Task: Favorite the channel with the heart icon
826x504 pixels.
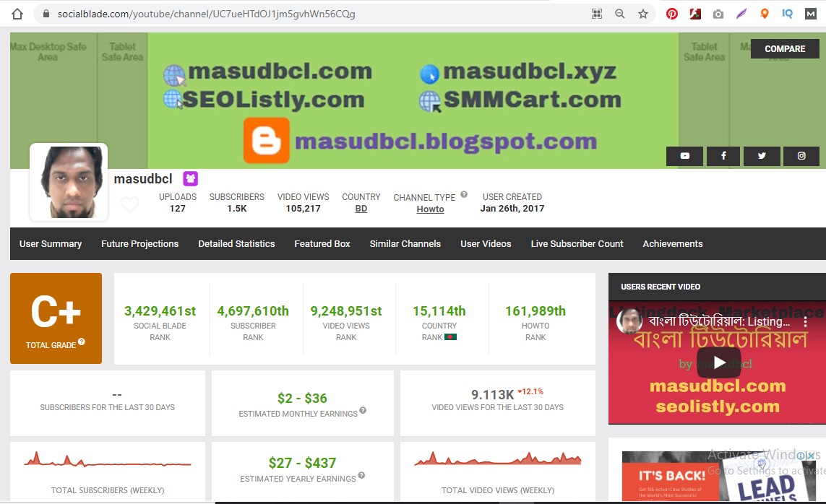Action: pos(129,204)
